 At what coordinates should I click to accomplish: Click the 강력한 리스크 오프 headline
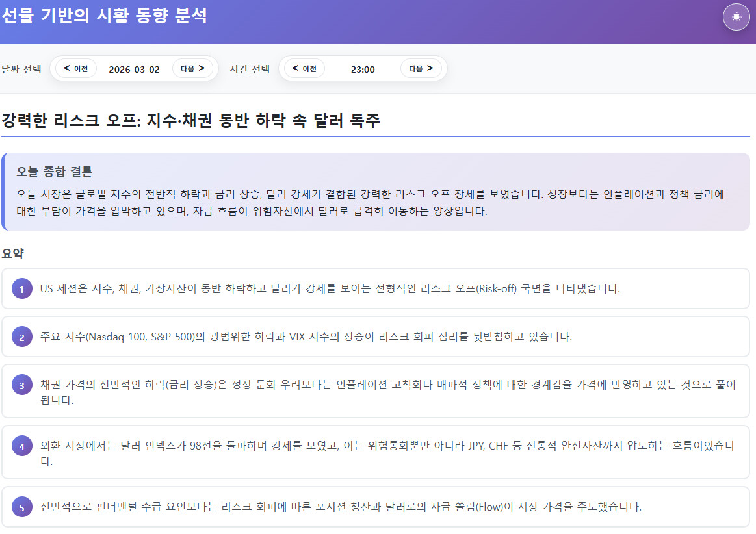point(191,121)
